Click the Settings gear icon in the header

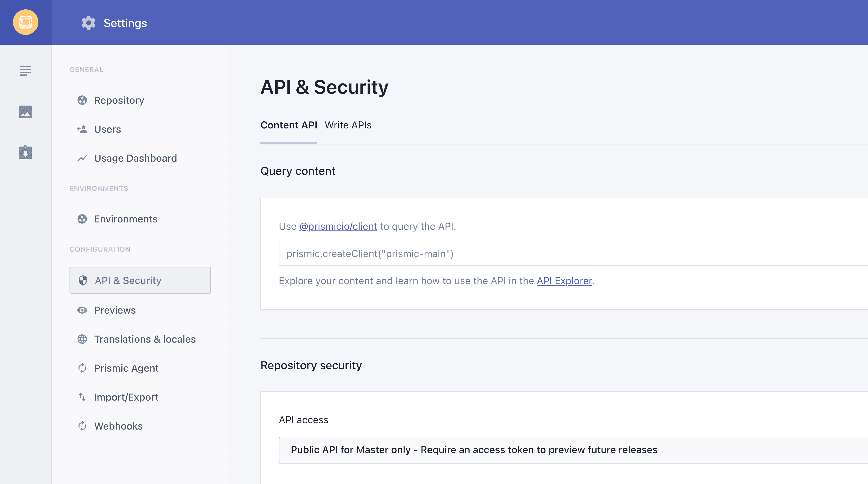(x=88, y=23)
